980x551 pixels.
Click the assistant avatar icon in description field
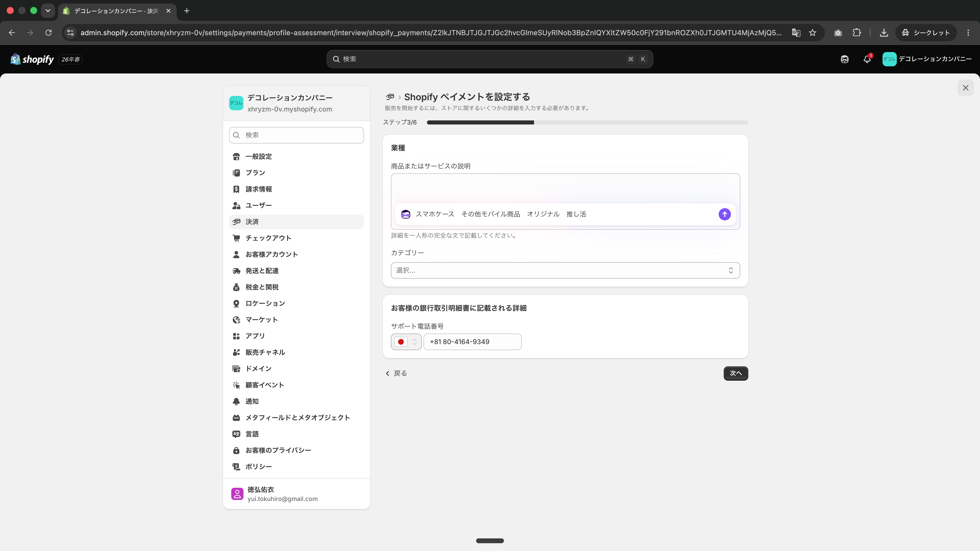[406, 214]
